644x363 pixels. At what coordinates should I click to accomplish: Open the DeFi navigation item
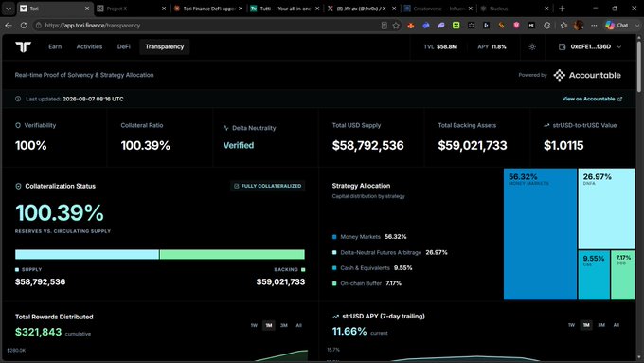click(124, 46)
